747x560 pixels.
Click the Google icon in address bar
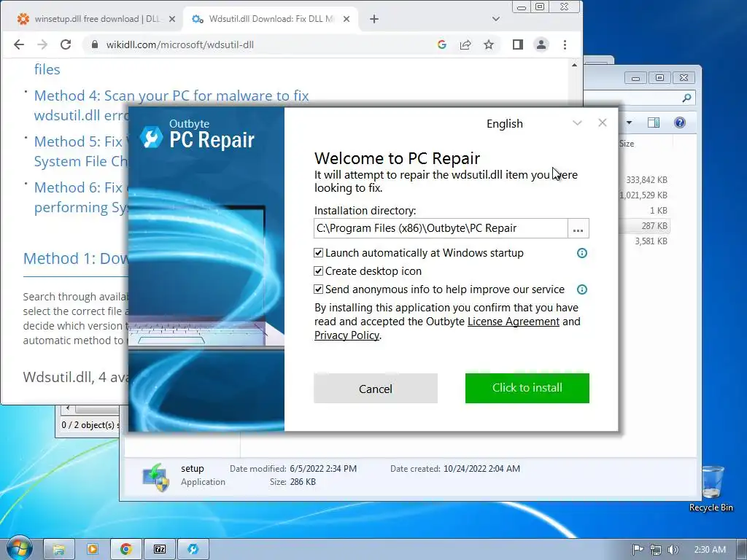[441, 44]
